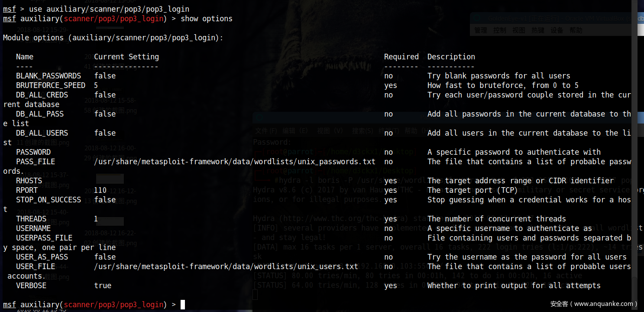Click 'Whether to print output for all attempts'
This screenshot has height=312, width=644.
pos(514,286)
